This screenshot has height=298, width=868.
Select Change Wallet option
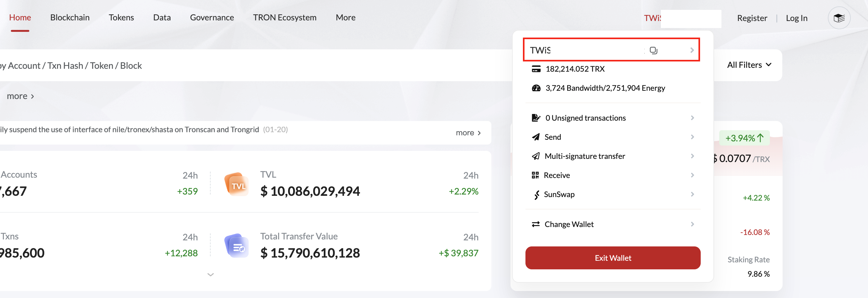pos(613,224)
